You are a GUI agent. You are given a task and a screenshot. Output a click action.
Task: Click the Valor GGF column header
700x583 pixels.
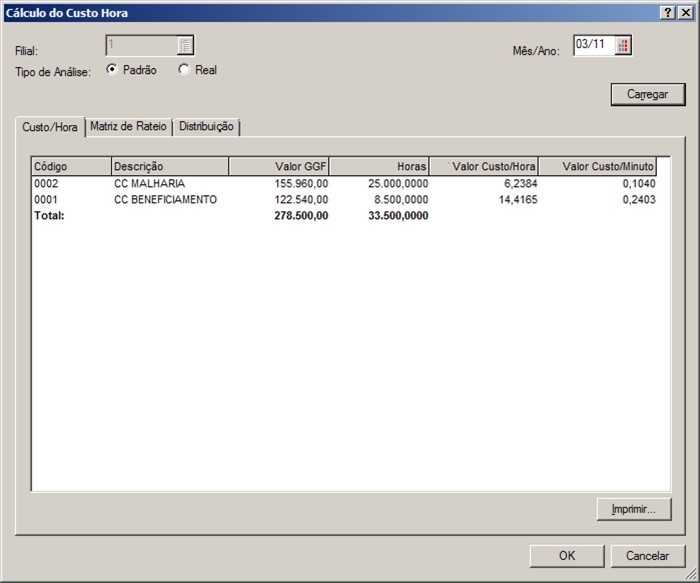(280, 166)
